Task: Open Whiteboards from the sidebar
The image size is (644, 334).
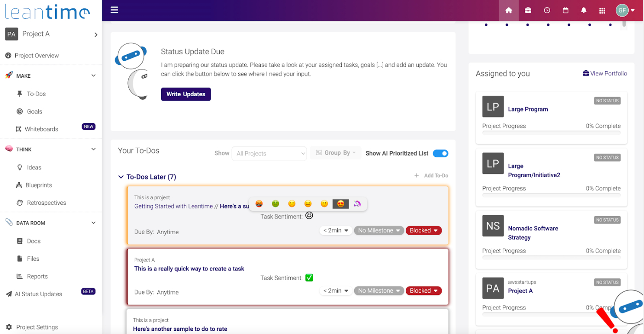Action: (42, 129)
